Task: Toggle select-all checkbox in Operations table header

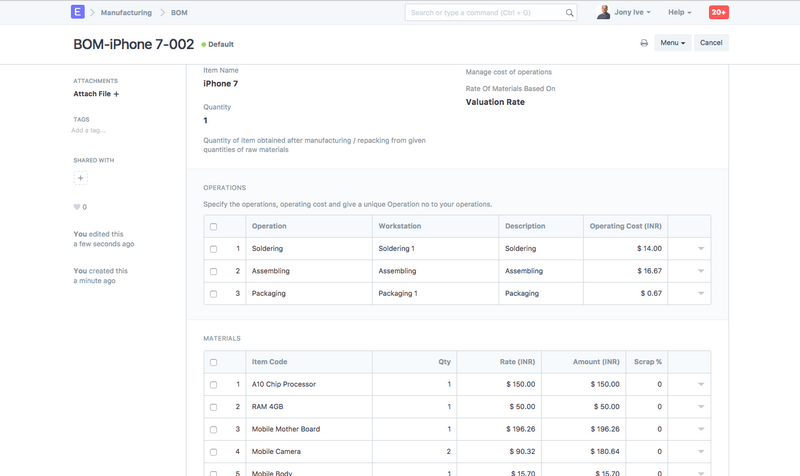Action: [x=213, y=227]
